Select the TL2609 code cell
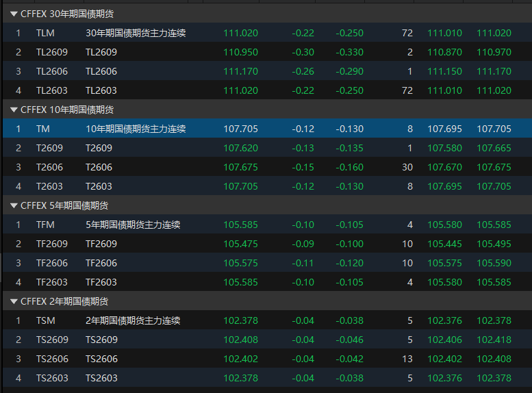532x393 pixels. (52, 52)
